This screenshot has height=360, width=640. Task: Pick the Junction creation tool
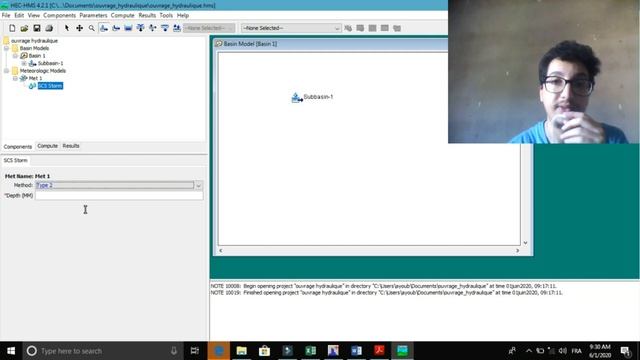pyautogui.click(x=140, y=28)
